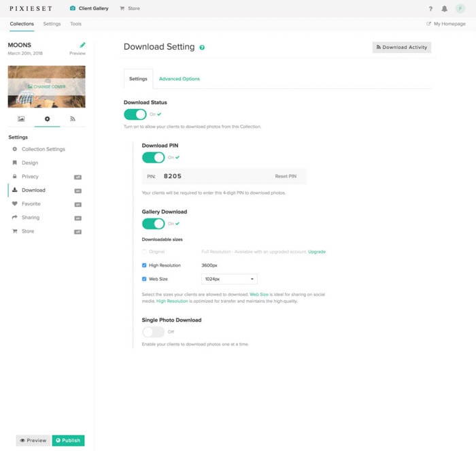Click the Web Size link in description
Screen dimensions: 476x451
click(x=259, y=295)
